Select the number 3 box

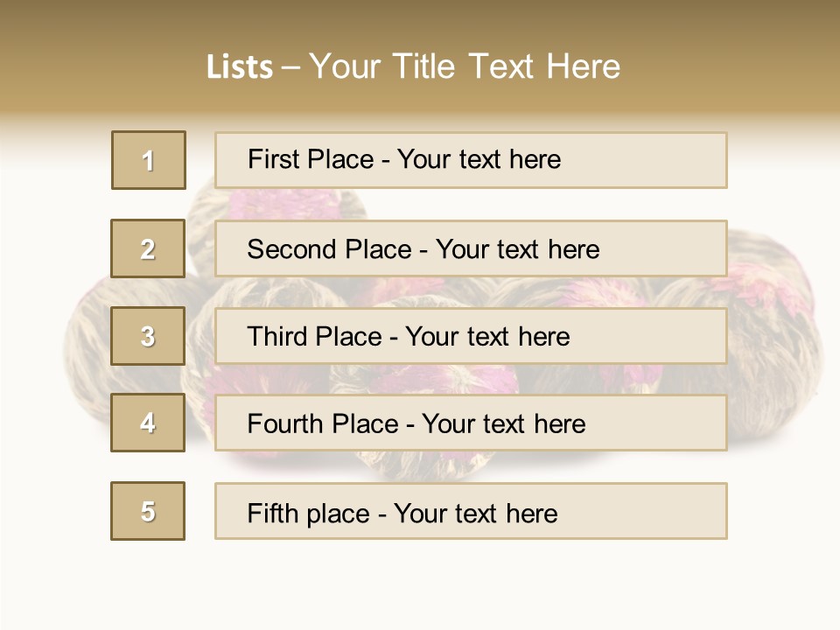coord(149,336)
